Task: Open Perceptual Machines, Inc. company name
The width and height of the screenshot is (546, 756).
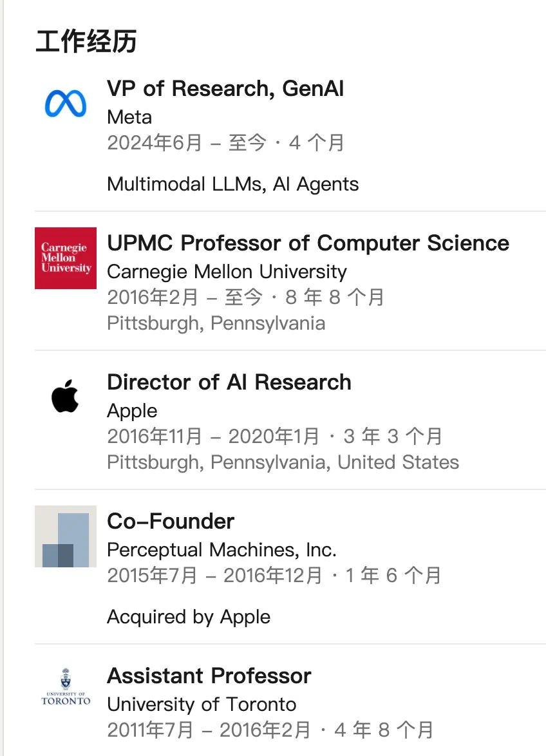Action: tap(221, 550)
